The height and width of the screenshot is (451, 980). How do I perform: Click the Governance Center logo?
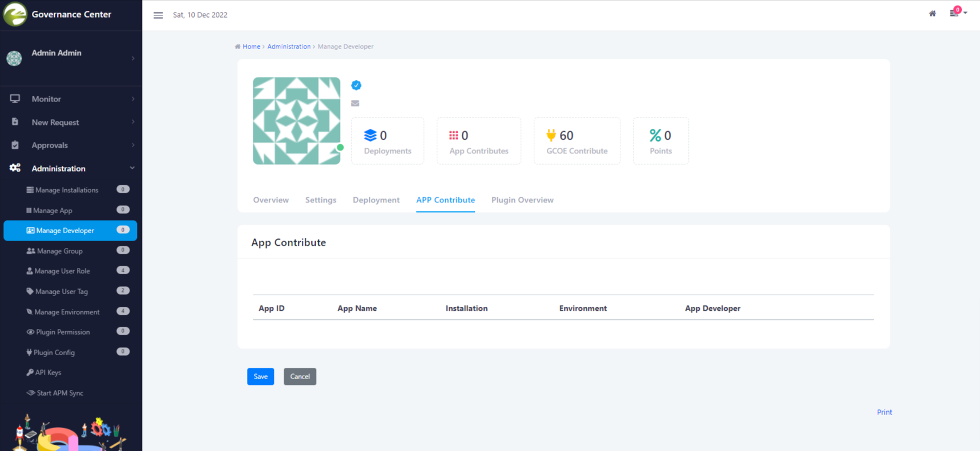[x=15, y=14]
